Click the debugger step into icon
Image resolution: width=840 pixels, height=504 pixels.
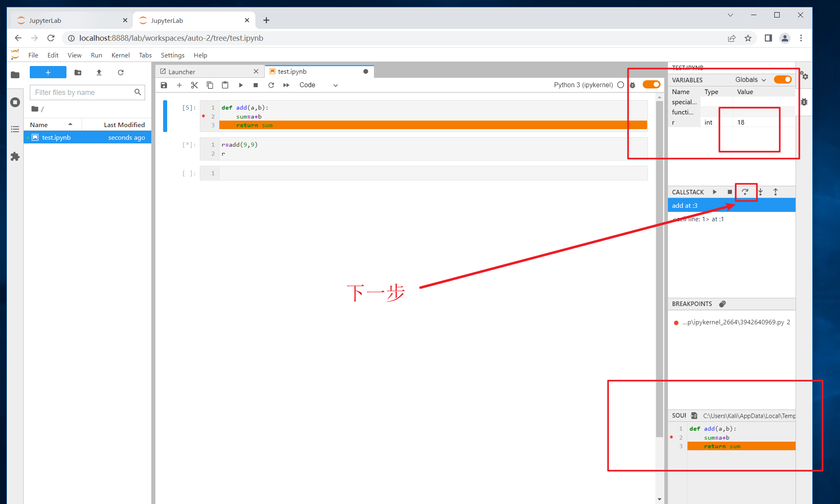[760, 192]
